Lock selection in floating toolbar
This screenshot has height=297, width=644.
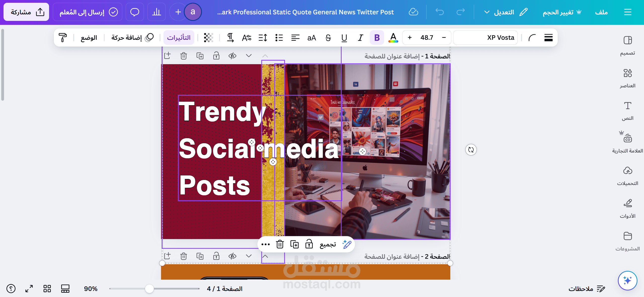(309, 244)
